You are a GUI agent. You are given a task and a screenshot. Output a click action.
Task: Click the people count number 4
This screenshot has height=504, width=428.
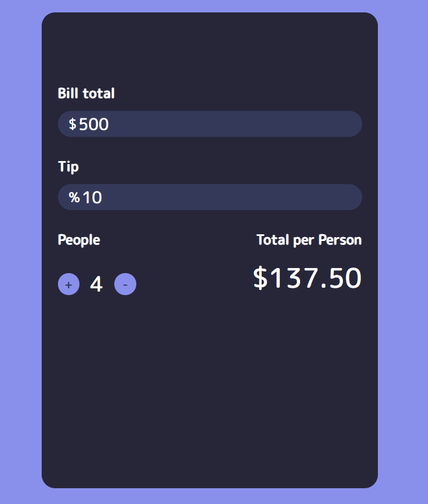tap(96, 284)
